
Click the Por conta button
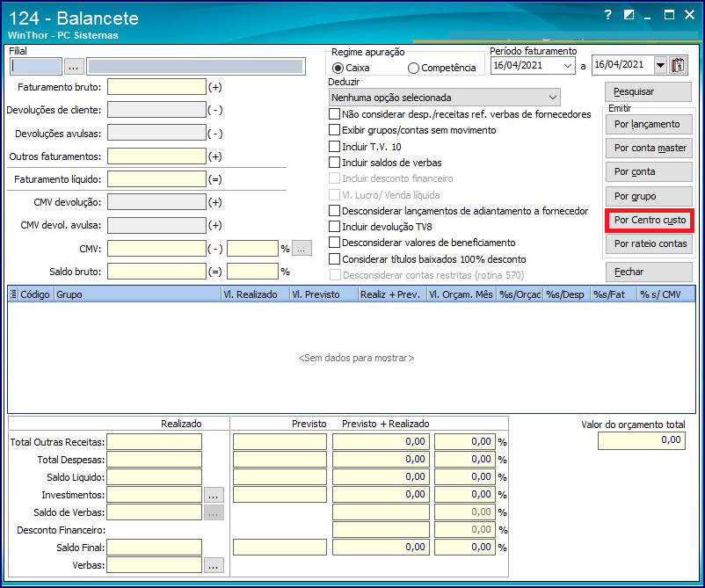pyautogui.click(x=649, y=171)
